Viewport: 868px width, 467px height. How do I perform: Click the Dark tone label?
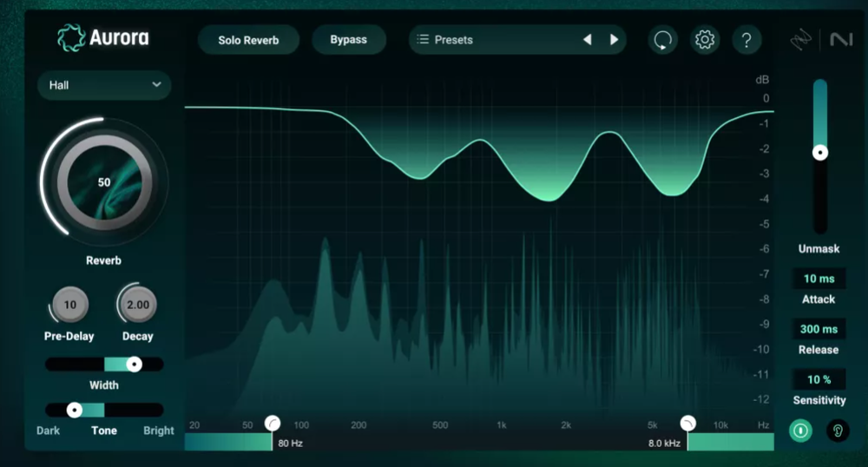(x=48, y=431)
